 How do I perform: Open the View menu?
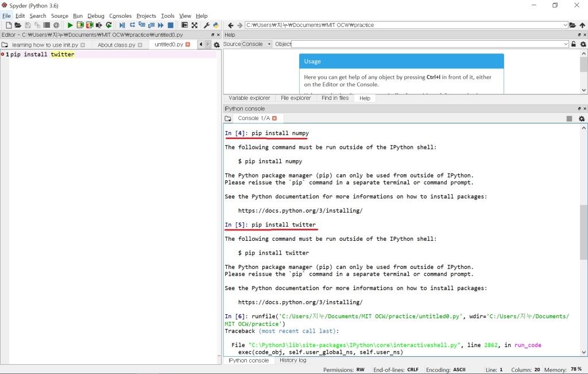[185, 16]
